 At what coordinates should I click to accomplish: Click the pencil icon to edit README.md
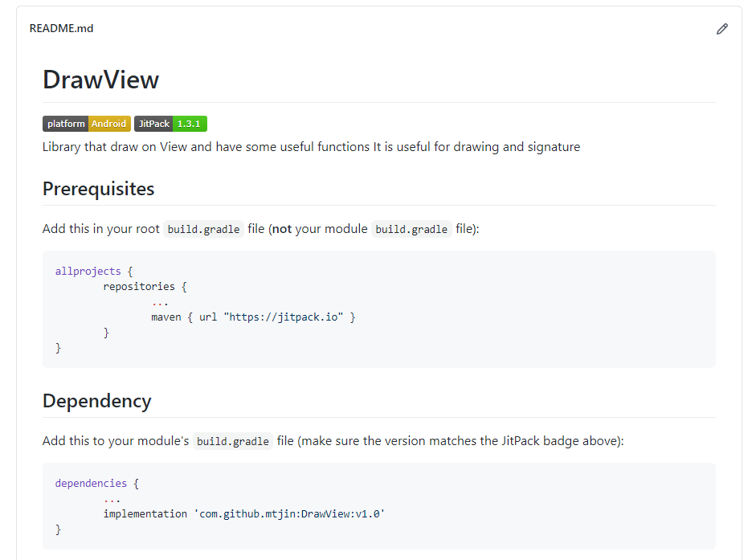pyautogui.click(x=721, y=29)
